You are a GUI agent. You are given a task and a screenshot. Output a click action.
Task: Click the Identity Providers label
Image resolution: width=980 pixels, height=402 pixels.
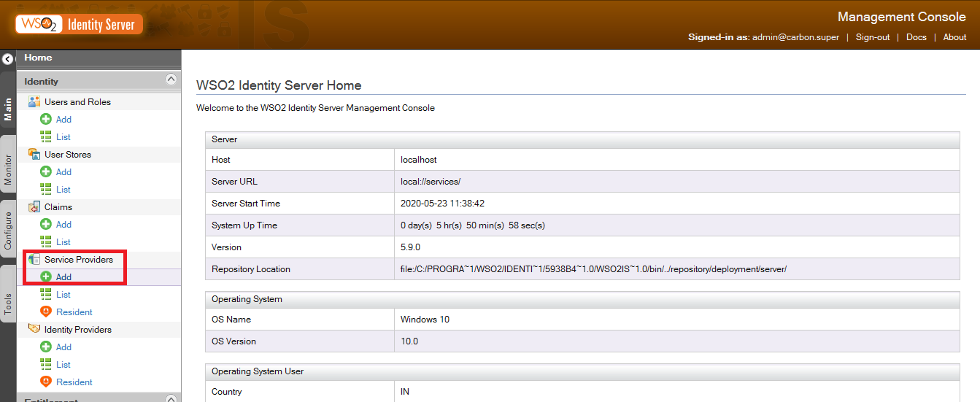click(78, 330)
